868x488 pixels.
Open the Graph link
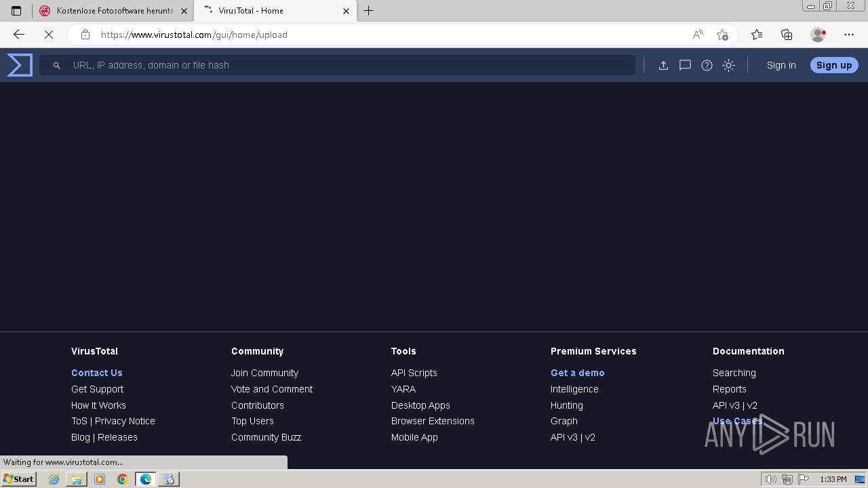pos(564,421)
